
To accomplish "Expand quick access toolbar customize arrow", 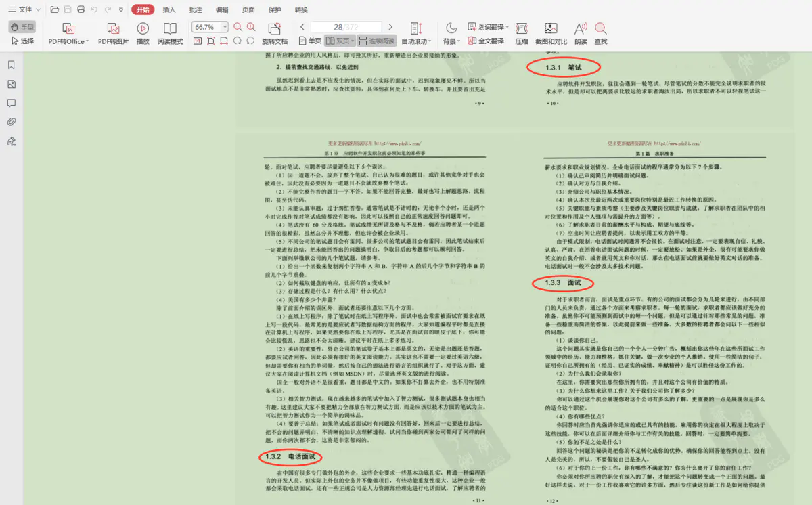I will pyautogui.click(x=120, y=9).
